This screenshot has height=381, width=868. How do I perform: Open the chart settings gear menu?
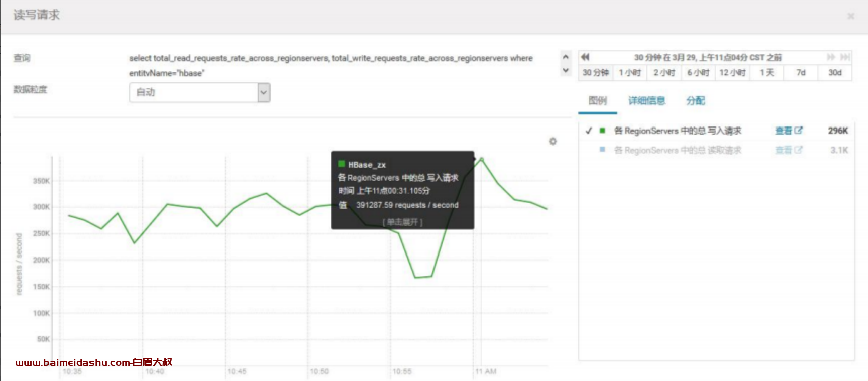(553, 141)
